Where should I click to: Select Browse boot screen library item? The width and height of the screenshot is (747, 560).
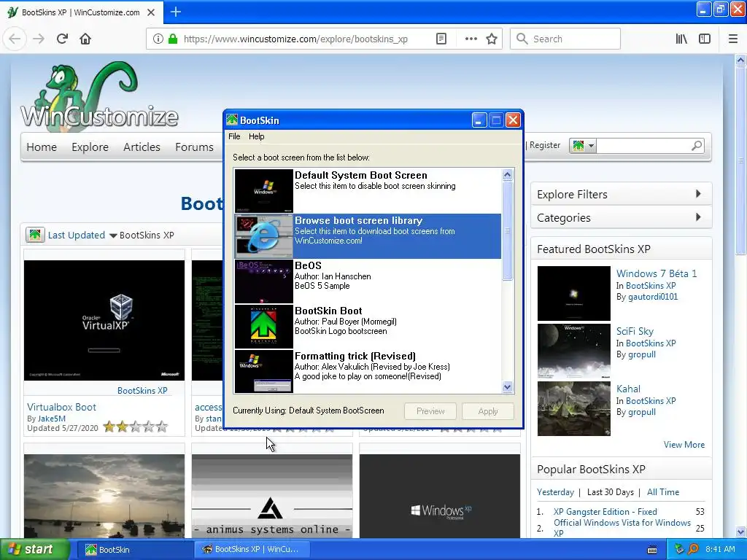(368, 236)
